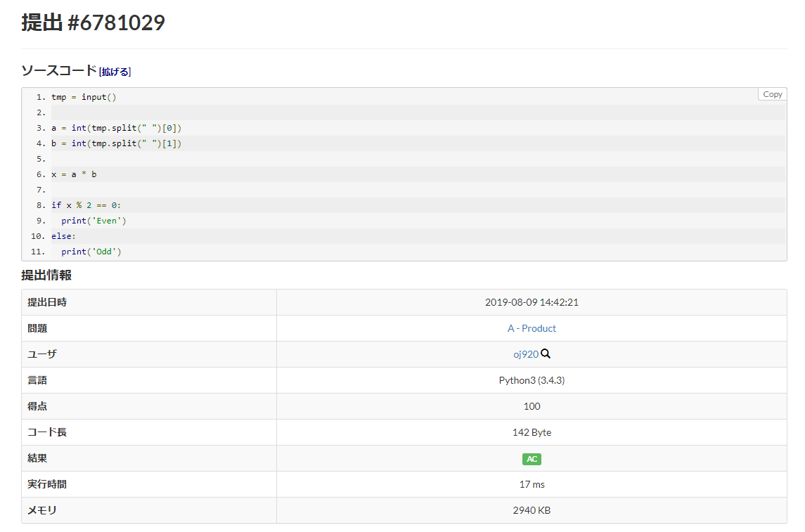The height and width of the screenshot is (532, 805).
Task: Click the magnifier icon next to oj920
Action: click(546, 354)
